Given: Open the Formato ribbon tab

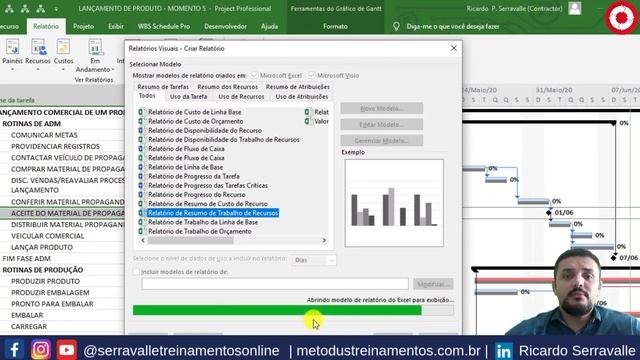Looking at the screenshot, I should coord(335,26).
